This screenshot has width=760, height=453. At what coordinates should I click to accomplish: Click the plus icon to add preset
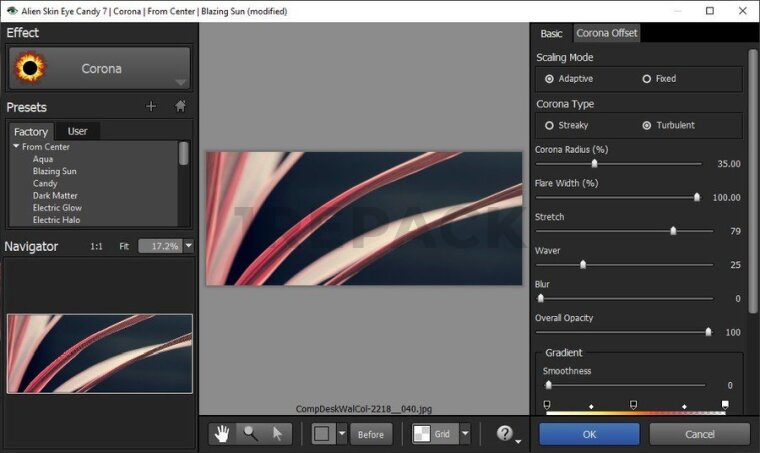[151, 107]
